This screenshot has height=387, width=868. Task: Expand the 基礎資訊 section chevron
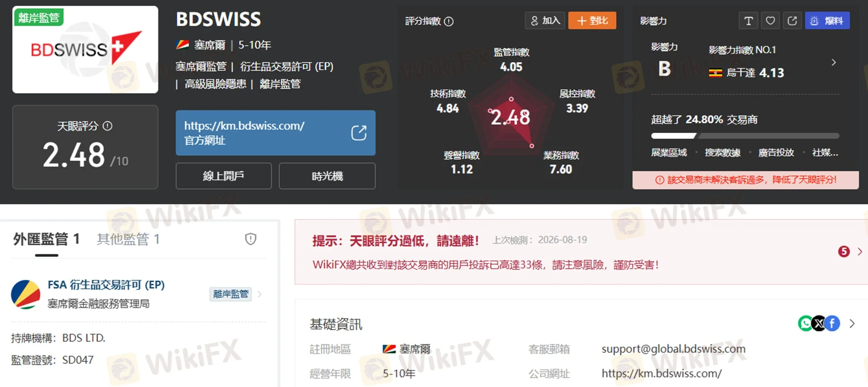click(852, 324)
